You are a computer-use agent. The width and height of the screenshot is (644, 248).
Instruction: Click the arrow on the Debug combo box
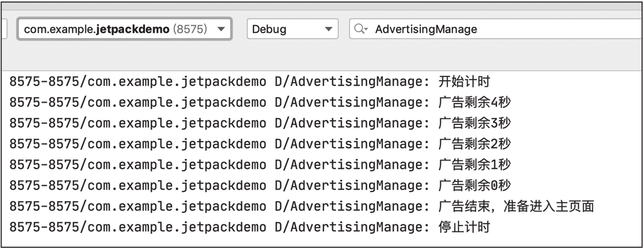(328, 30)
